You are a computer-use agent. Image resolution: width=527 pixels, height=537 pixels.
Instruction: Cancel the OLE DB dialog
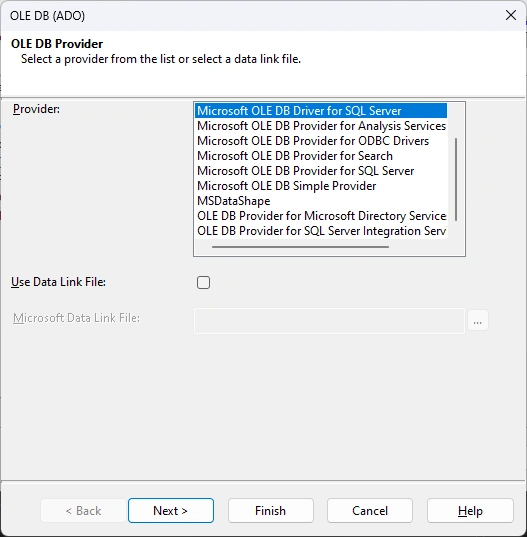(370, 511)
